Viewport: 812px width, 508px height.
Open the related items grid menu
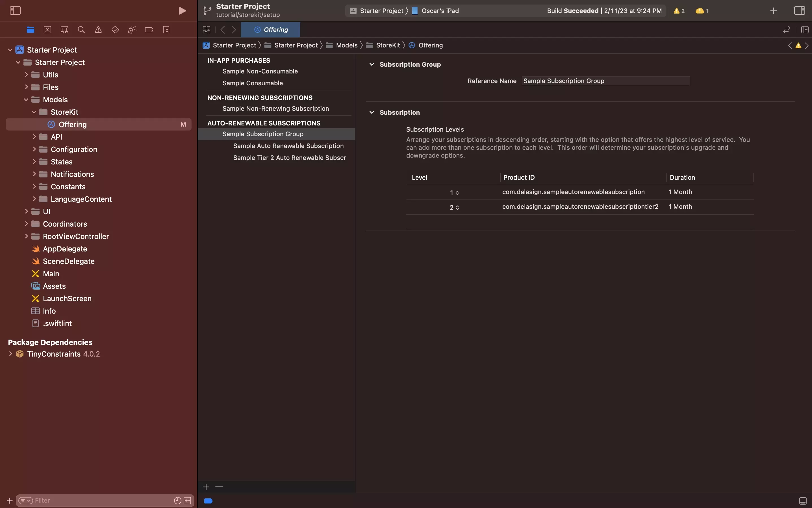click(x=207, y=30)
